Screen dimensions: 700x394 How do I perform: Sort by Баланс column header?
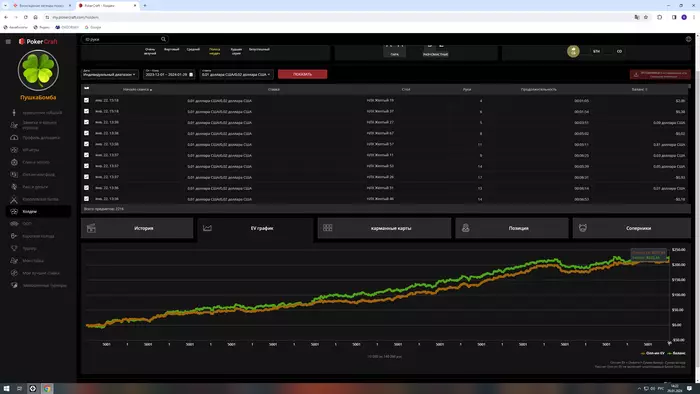click(639, 89)
